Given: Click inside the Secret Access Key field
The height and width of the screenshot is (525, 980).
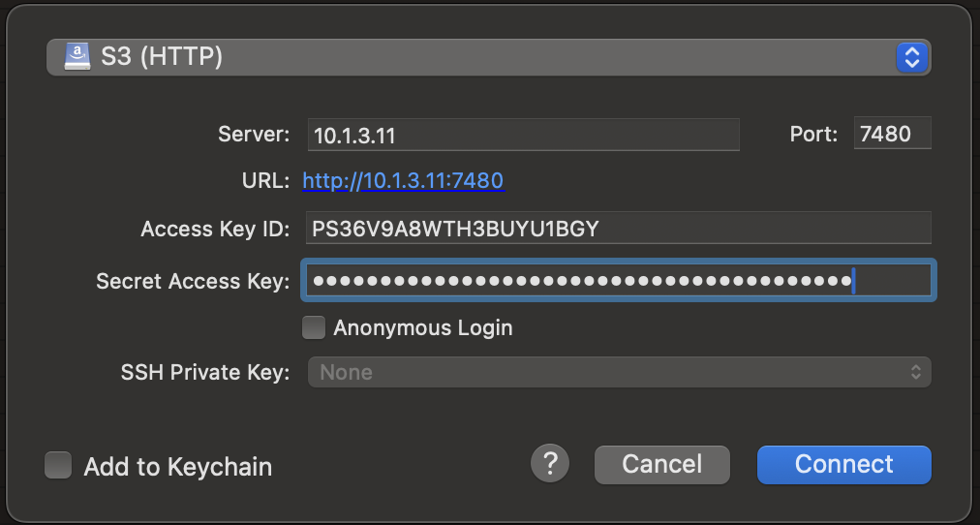Looking at the screenshot, I should click(618, 280).
